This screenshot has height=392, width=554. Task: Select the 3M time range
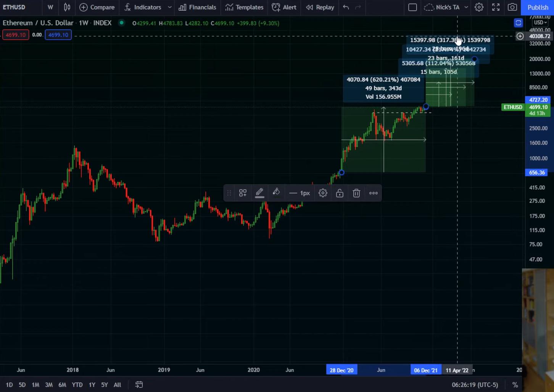point(49,385)
